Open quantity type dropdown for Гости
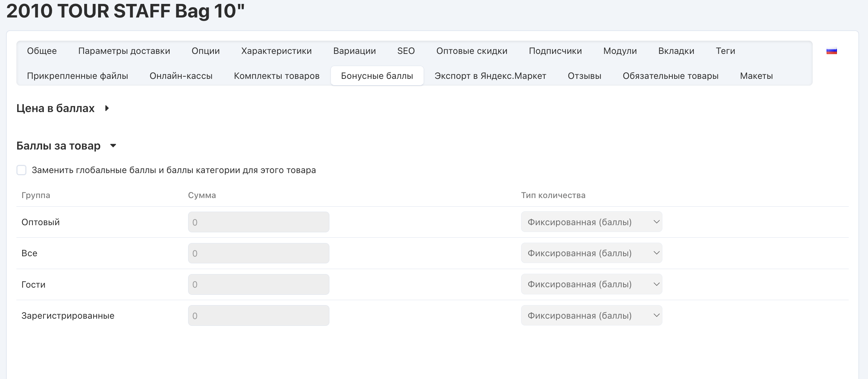Image resolution: width=868 pixels, height=379 pixels. coord(591,284)
